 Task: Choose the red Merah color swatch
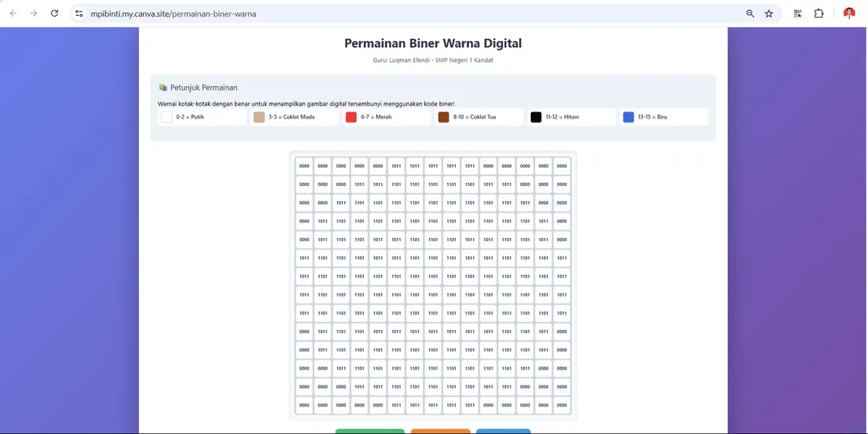coord(352,117)
